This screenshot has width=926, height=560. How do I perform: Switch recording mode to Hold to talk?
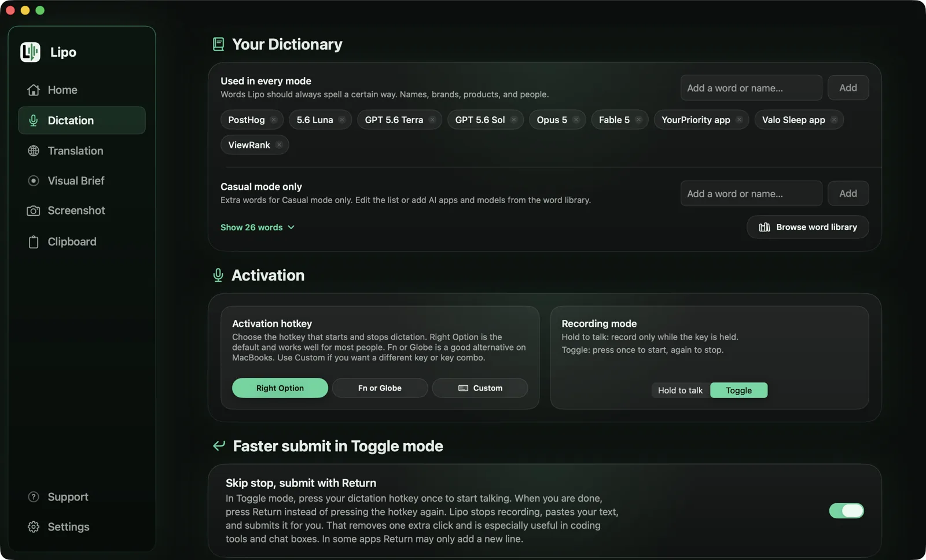coord(681,390)
